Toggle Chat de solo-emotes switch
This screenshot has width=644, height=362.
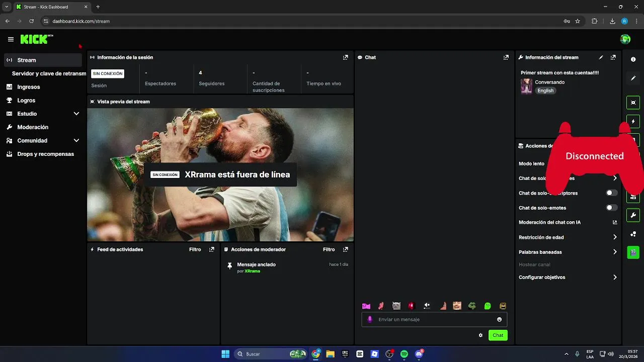tap(611, 208)
